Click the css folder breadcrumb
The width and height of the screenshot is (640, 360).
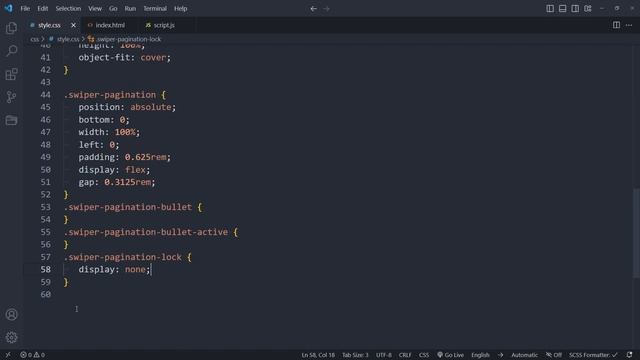tap(34, 39)
